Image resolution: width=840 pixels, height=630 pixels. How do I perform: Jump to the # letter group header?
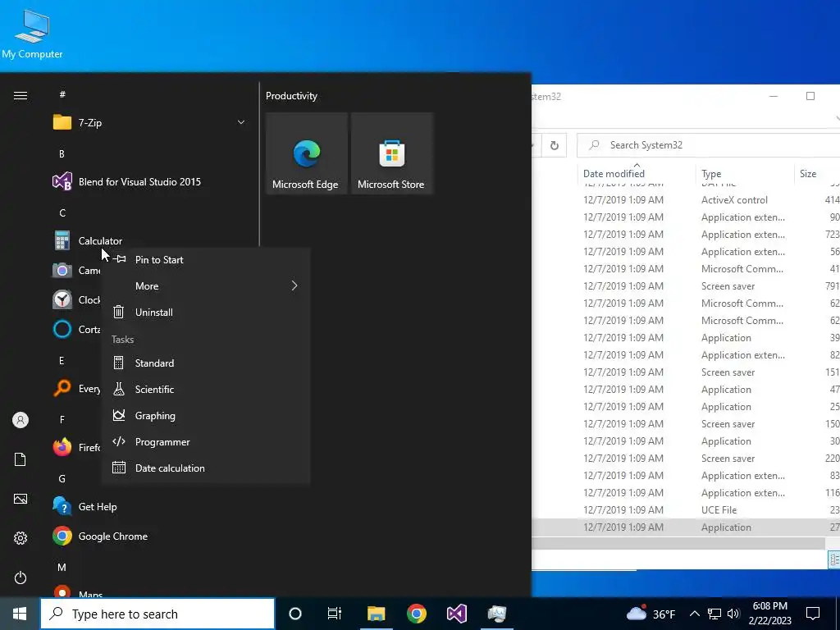[x=62, y=94]
